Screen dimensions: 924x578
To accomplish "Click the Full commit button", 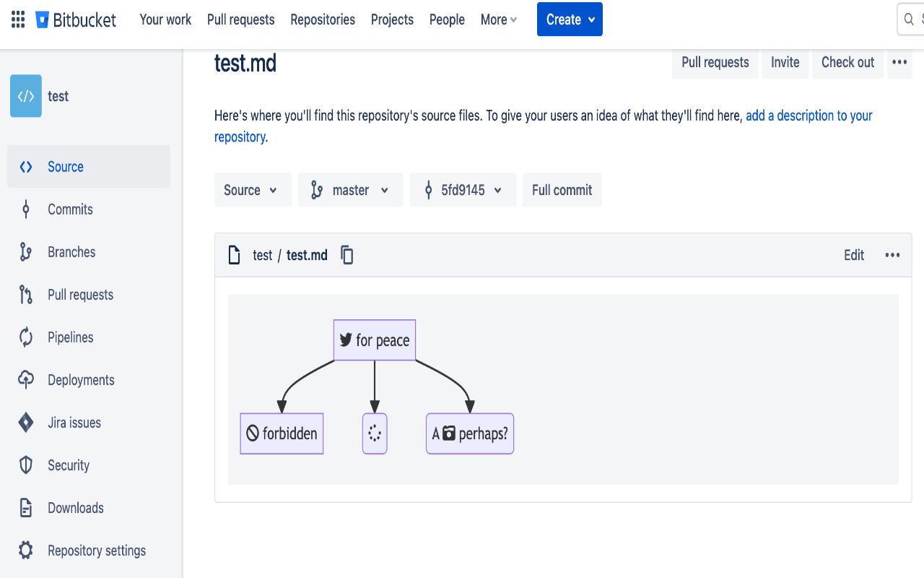I will click(562, 190).
